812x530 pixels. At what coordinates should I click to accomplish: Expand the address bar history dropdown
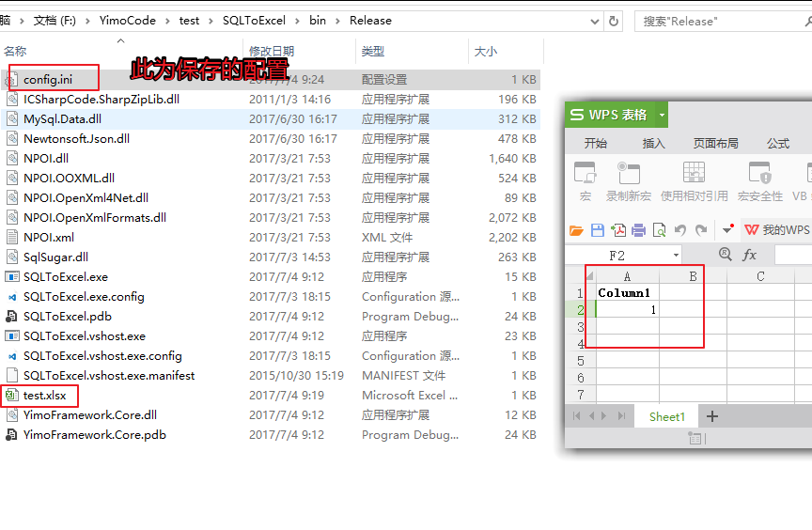point(595,22)
